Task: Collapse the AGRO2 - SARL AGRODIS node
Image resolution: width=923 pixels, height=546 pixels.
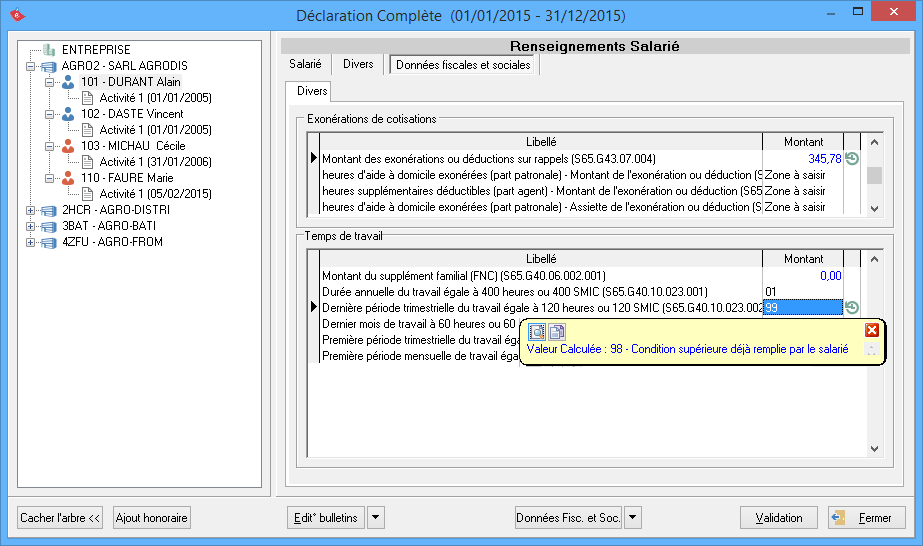Action: pyautogui.click(x=31, y=66)
